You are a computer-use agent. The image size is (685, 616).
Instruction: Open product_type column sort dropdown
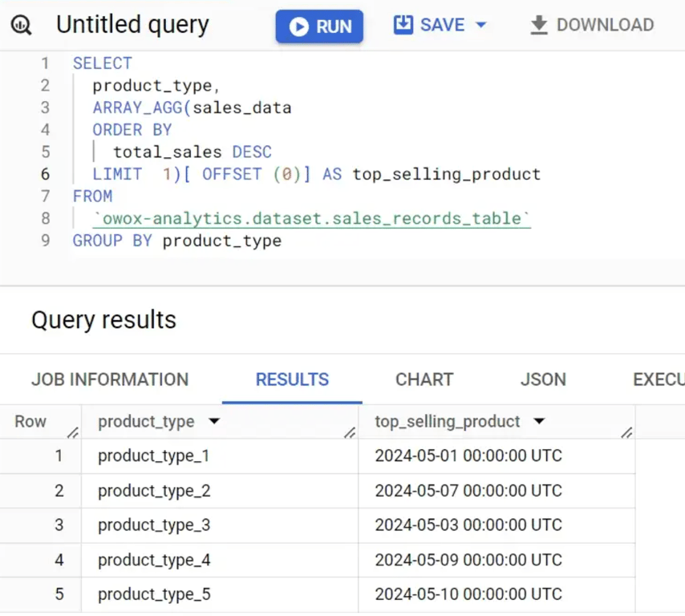click(214, 421)
